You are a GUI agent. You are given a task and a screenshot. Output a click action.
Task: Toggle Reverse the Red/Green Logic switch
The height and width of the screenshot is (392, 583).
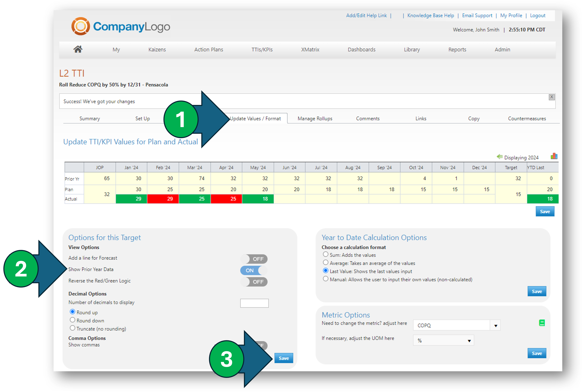pos(254,282)
